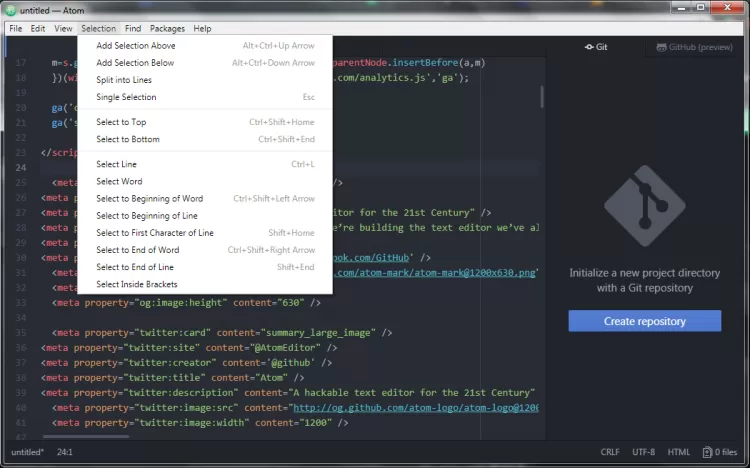Click 'Initialize a new project directory' text
Image resolution: width=750 pixels, height=468 pixels.
click(645, 273)
